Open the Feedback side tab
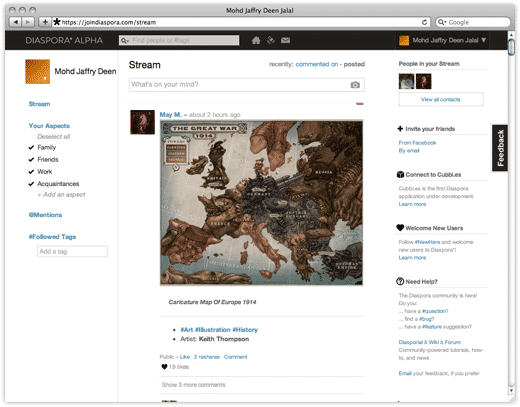This screenshot has height=407, width=520. (500, 148)
